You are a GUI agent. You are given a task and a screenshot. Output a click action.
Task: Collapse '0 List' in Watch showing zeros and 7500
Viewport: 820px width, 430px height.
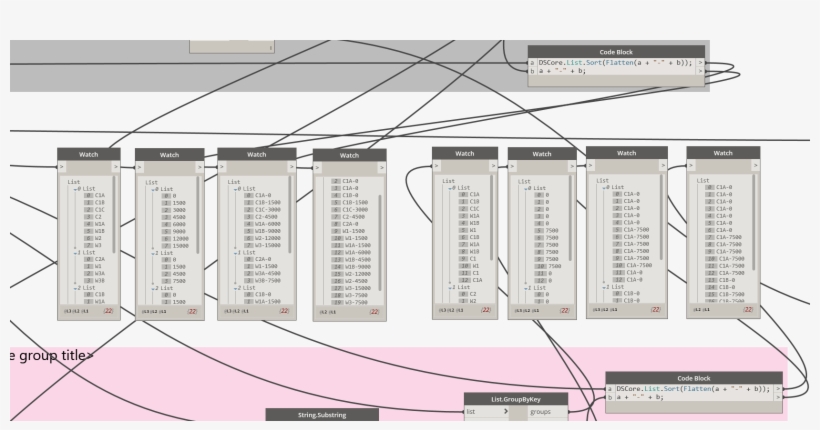click(x=527, y=188)
